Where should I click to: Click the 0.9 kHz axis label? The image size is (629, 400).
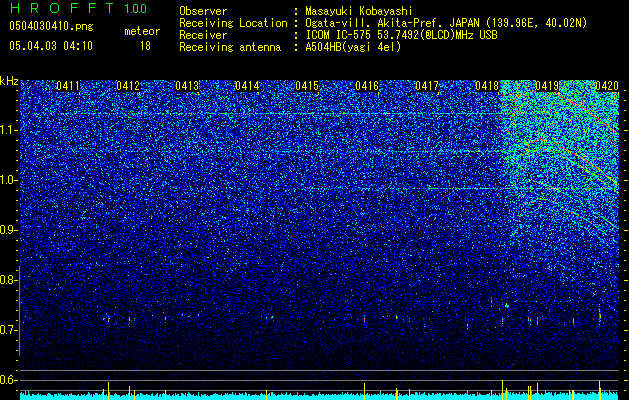click(x=9, y=230)
